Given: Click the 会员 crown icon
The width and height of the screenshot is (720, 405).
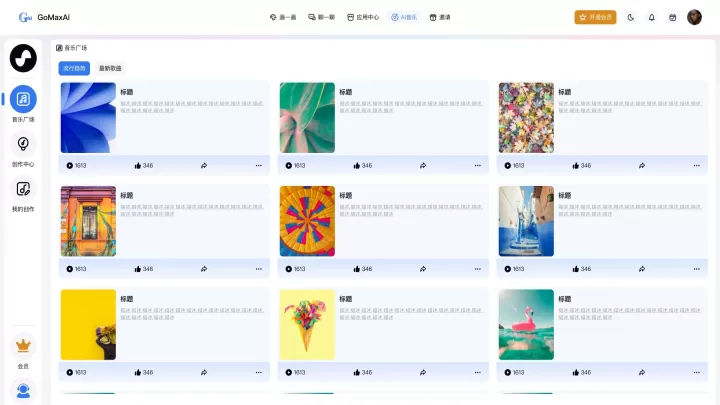Looking at the screenshot, I should point(23,346).
